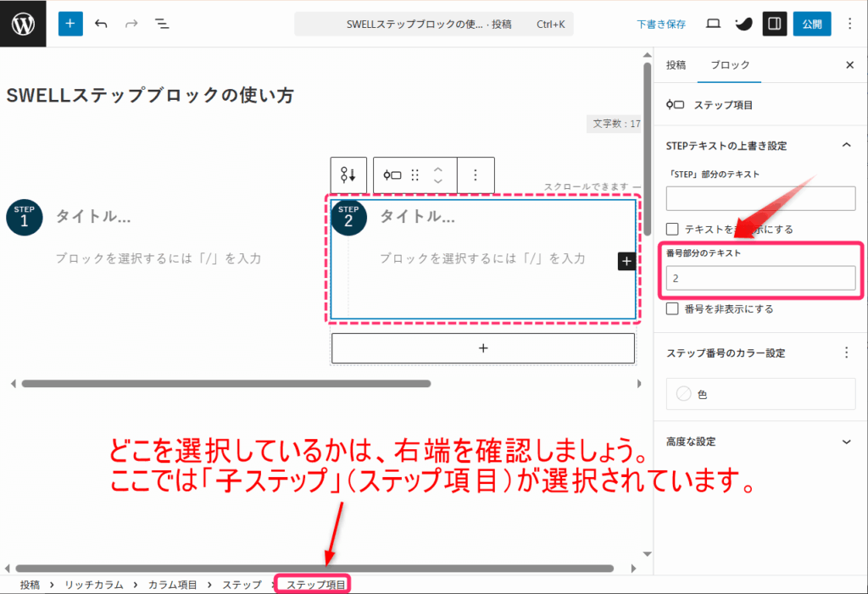Switch to the 投稿 tab
Viewport: 868px width, 594px height.
(676, 65)
